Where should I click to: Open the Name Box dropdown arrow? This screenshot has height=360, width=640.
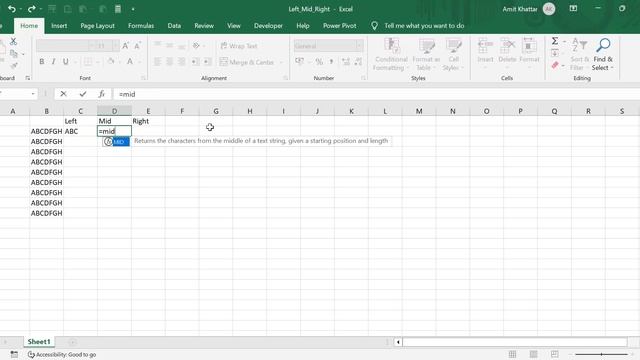click(33, 94)
